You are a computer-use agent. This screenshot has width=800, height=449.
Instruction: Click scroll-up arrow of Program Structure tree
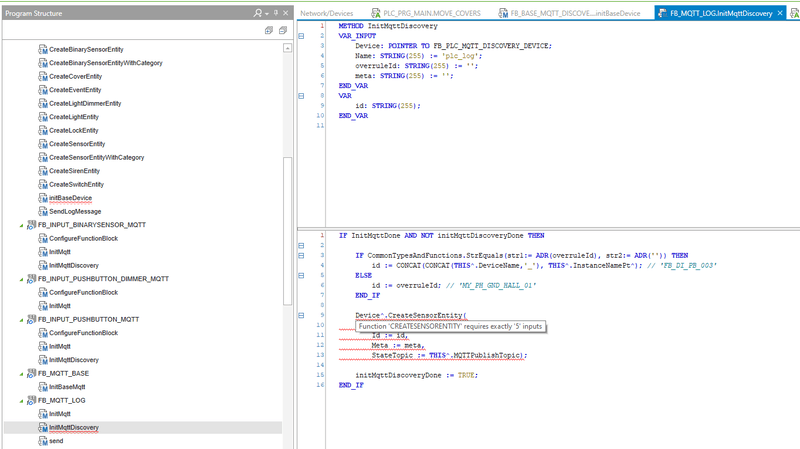pyautogui.click(x=288, y=48)
